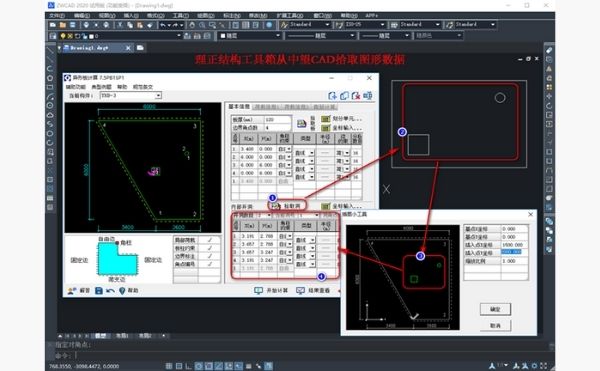Select the circle tool in left draw toolbar
Image resolution: width=600 pixels, height=371 pixels.
pos(50,105)
